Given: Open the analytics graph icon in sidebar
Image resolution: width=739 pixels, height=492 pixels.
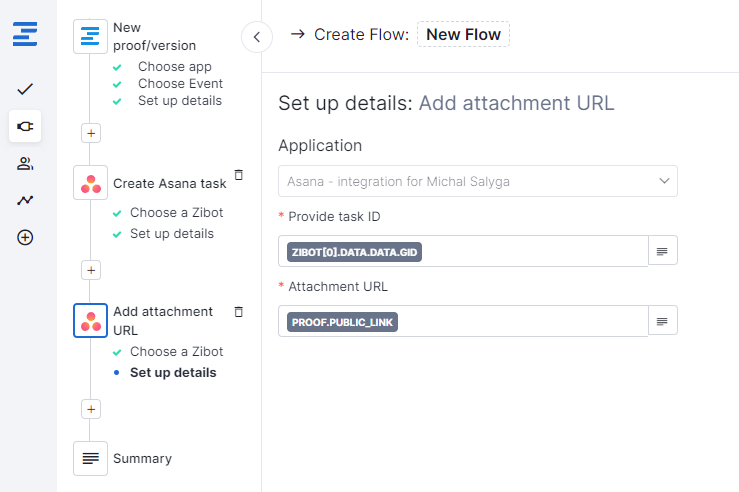Looking at the screenshot, I should pyautogui.click(x=25, y=200).
